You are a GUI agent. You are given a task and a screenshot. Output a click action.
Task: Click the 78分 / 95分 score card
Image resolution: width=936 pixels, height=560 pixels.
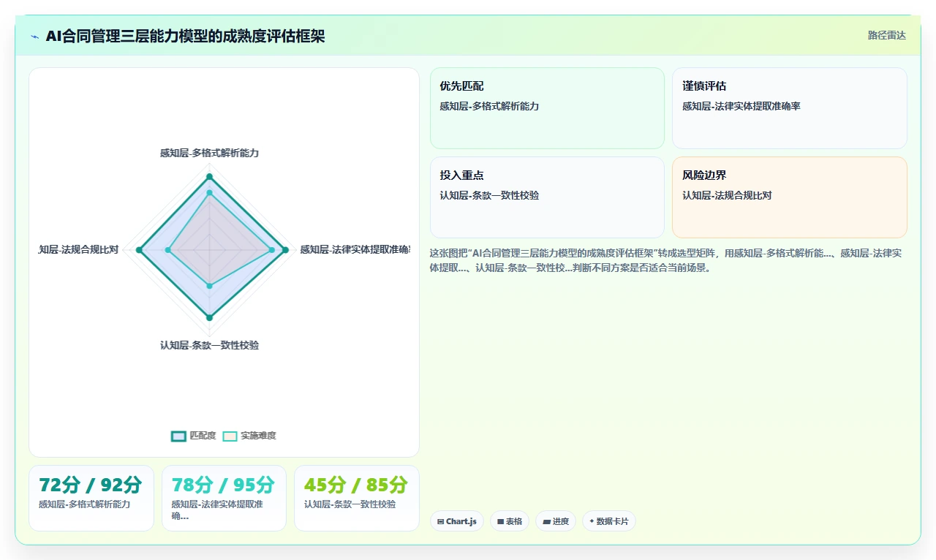pos(224,498)
